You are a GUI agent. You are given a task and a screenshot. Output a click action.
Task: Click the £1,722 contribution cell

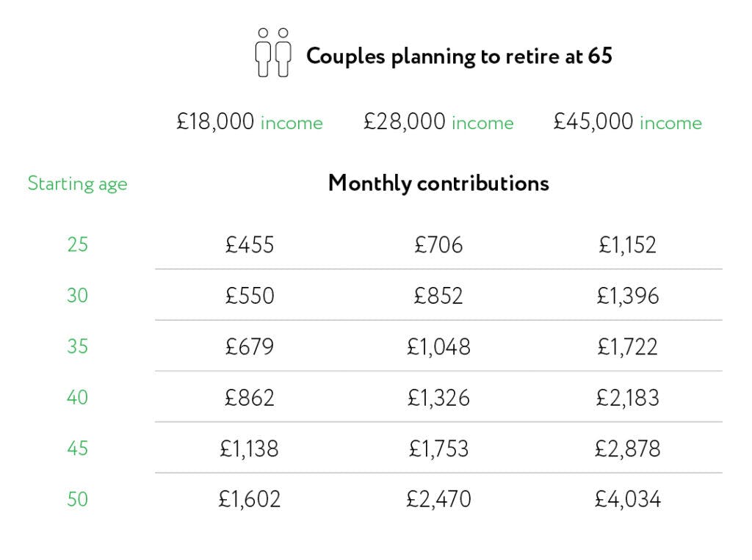(627, 346)
